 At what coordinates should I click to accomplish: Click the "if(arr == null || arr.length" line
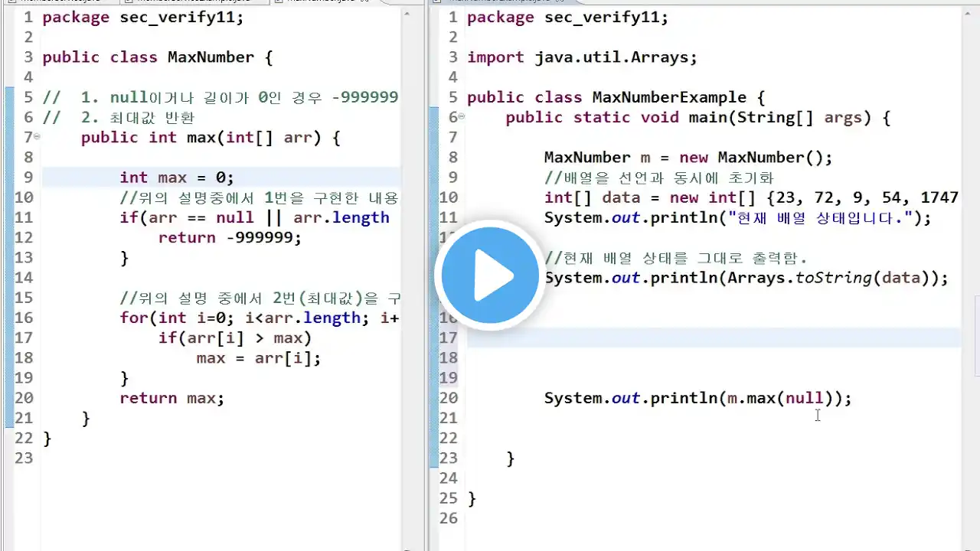(254, 217)
